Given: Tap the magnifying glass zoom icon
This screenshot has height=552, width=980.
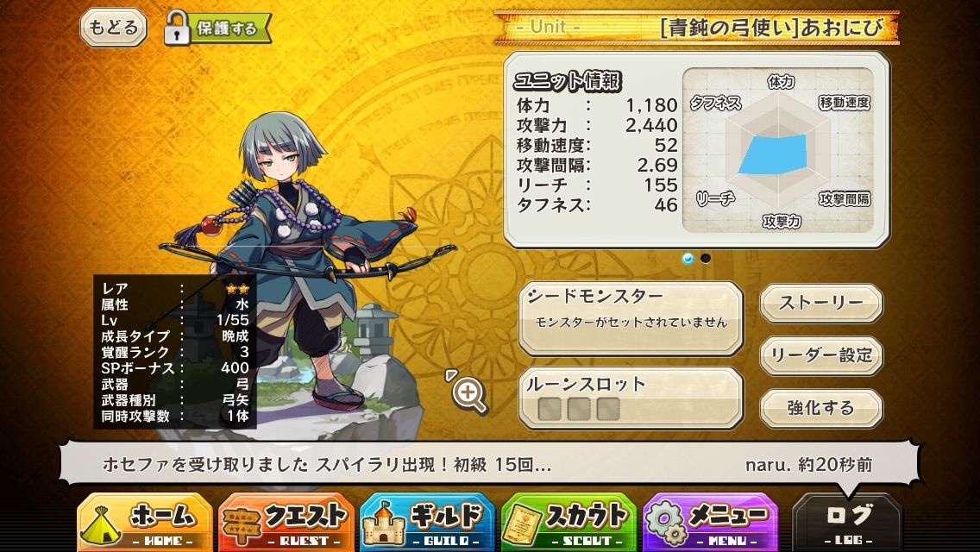Looking at the screenshot, I should pyautogui.click(x=468, y=392).
